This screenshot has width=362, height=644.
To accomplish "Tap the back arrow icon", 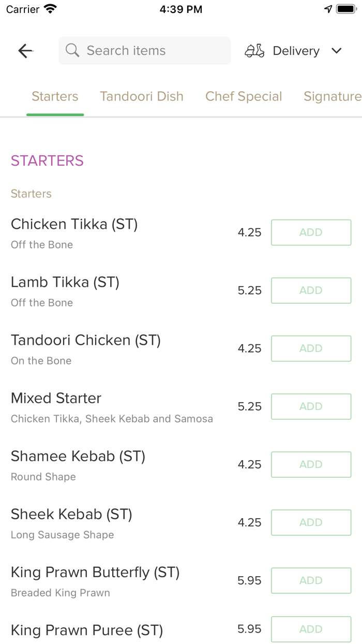I will click(x=25, y=51).
